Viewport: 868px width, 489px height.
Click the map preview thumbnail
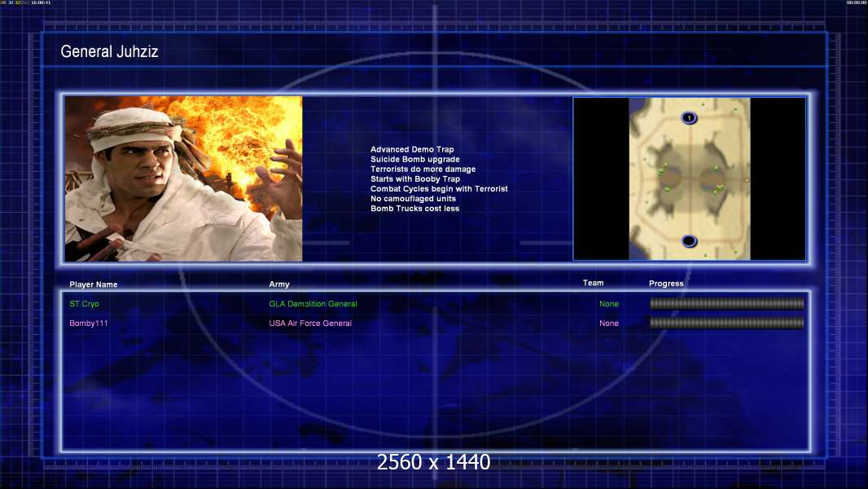(x=689, y=179)
